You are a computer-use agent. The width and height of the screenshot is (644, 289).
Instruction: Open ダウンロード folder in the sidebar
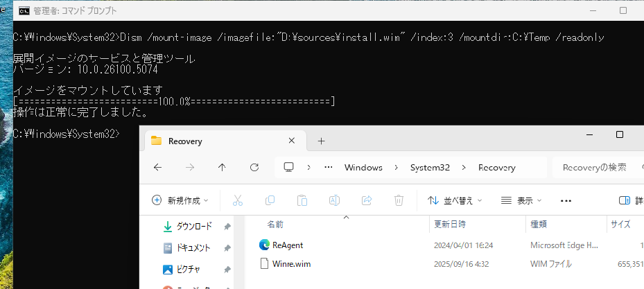click(193, 226)
